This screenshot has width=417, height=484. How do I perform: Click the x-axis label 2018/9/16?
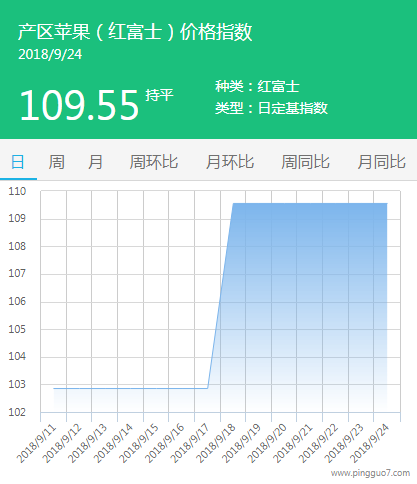(164, 443)
